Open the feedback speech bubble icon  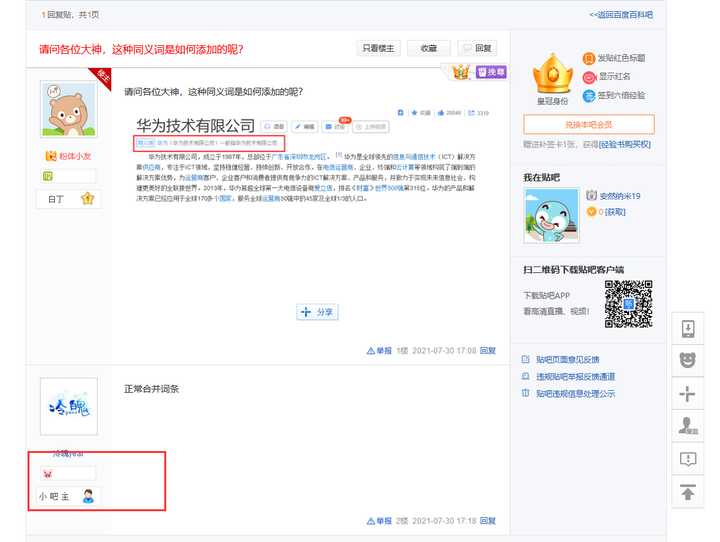(687, 459)
